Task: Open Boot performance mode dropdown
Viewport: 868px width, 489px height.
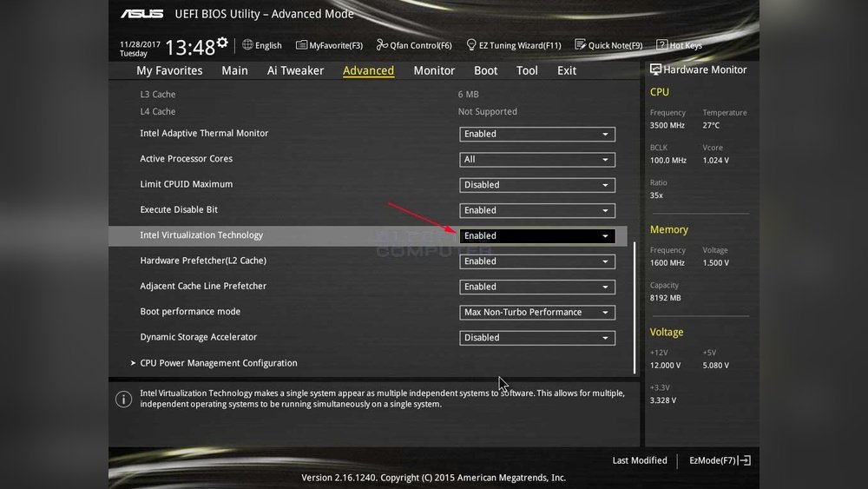Action: (x=536, y=313)
